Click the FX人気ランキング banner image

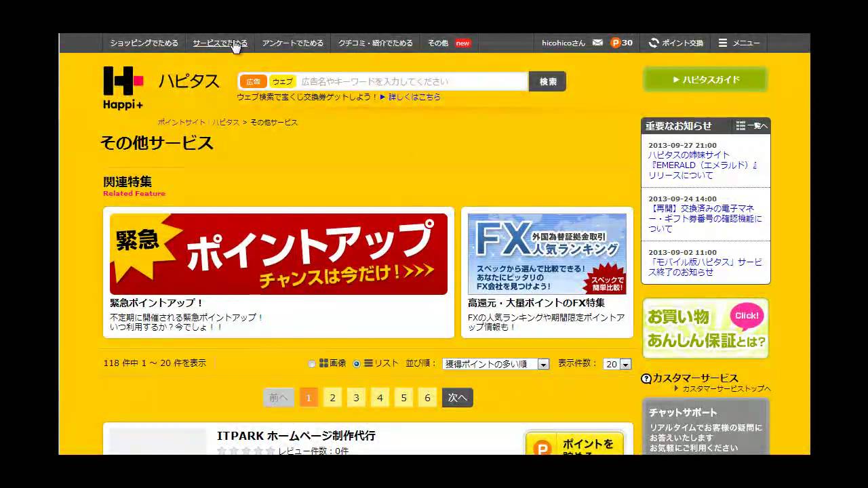547,254
